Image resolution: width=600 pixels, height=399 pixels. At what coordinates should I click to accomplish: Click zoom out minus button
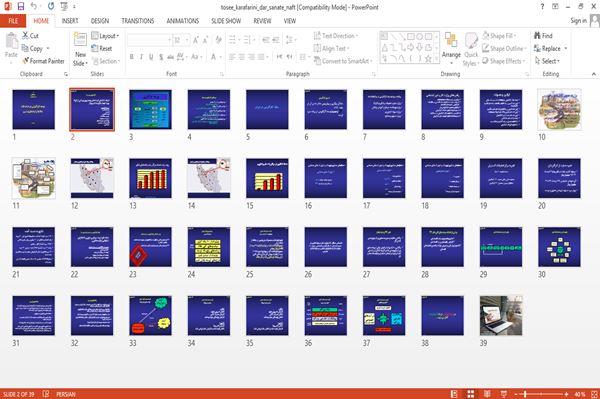coord(516,394)
